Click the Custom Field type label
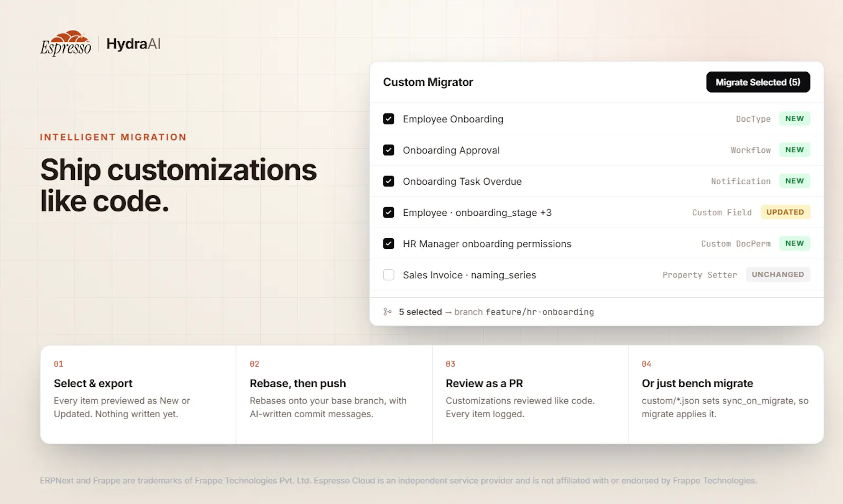The width and height of the screenshot is (843, 504). 722,212
